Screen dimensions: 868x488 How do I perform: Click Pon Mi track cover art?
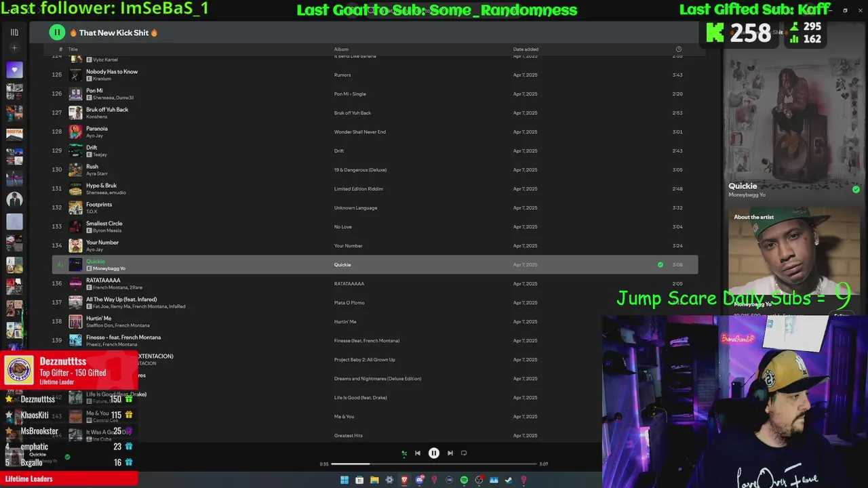pyautogui.click(x=75, y=94)
